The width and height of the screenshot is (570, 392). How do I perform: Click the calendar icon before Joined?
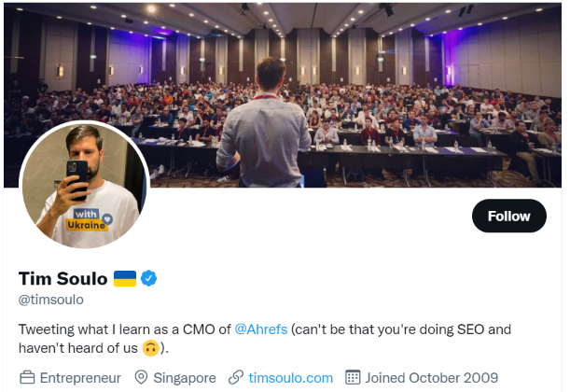tap(353, 378)
